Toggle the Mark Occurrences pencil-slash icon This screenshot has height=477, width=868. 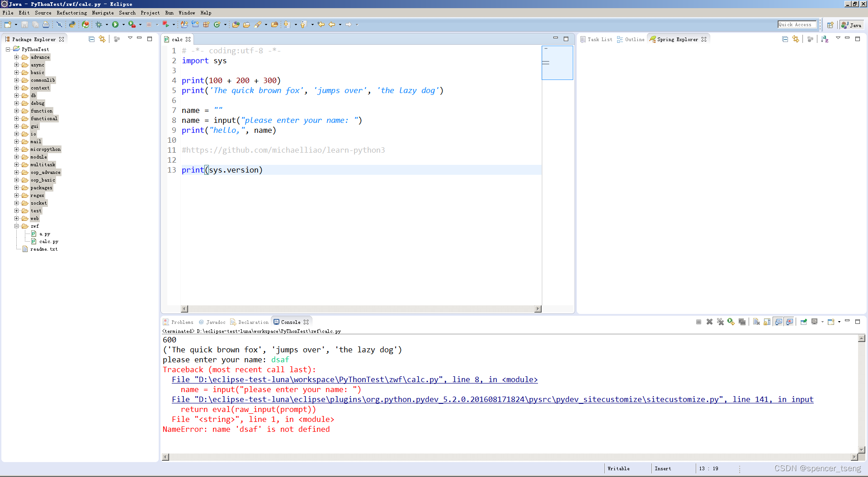[59, 24]
